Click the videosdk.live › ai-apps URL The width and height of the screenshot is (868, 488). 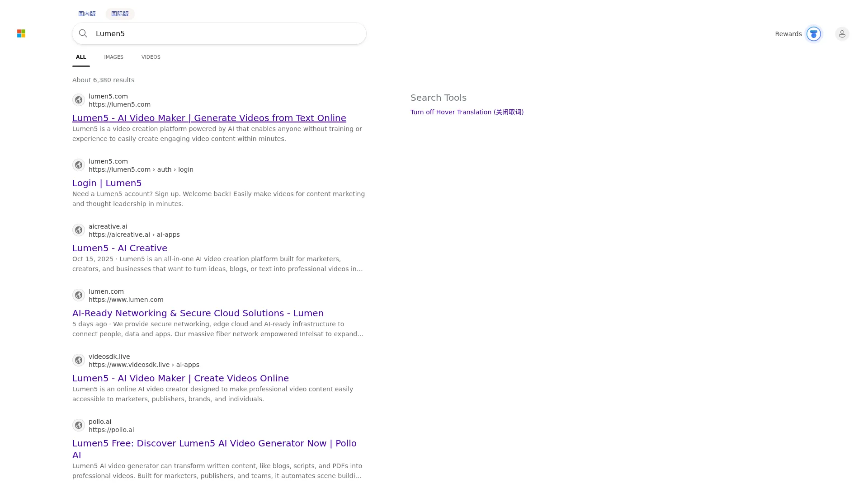click(x=144, y=365)
